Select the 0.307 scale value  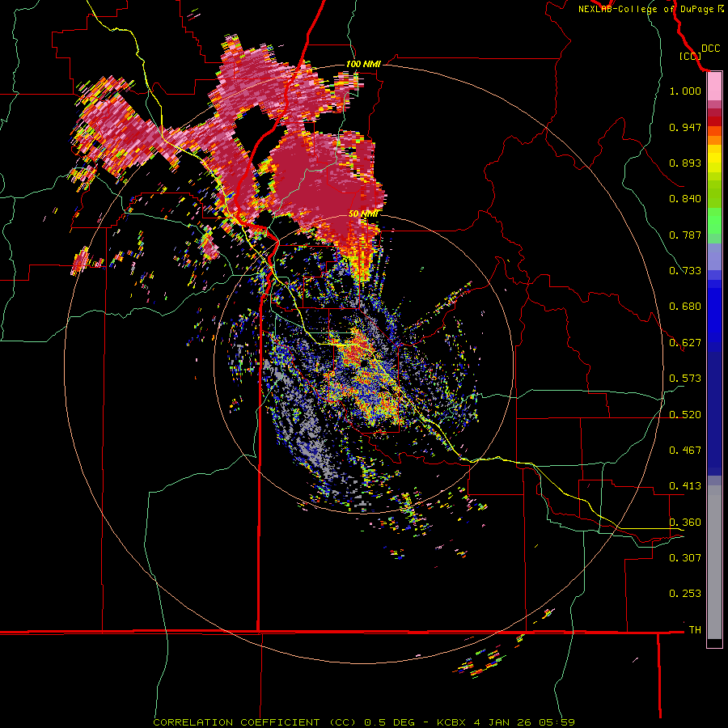[x=685, y=558]
